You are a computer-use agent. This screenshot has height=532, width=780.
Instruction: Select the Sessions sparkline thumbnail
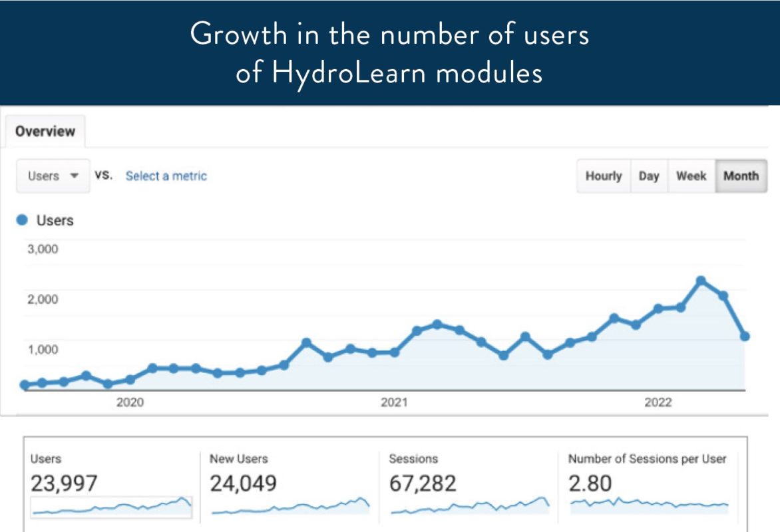click(x=470, y=507)
